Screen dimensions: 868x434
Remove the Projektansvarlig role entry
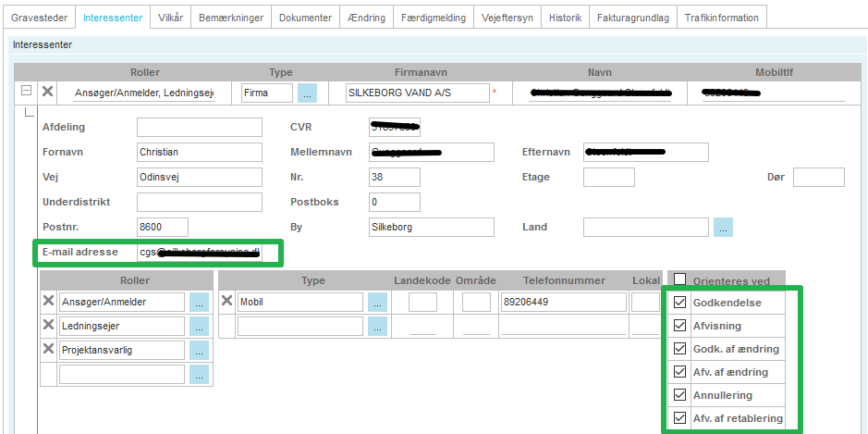[x=49, y=350]
